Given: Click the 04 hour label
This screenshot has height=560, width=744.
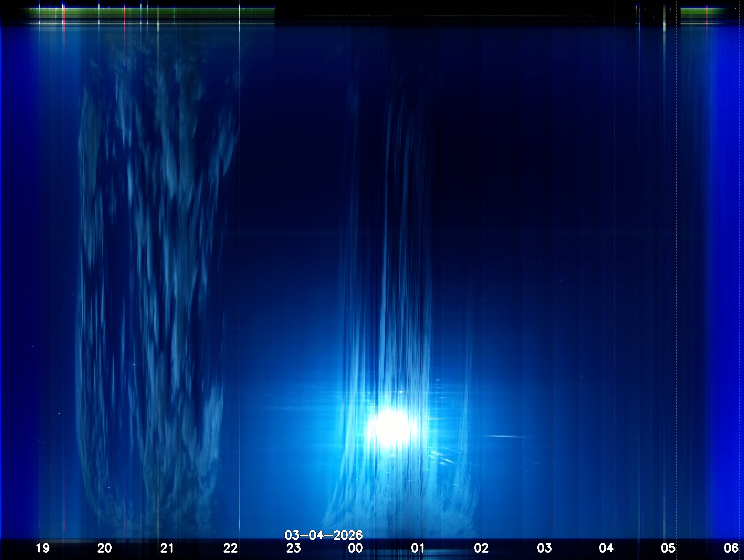Looking at the screenshot, I should tap(606, 548).
